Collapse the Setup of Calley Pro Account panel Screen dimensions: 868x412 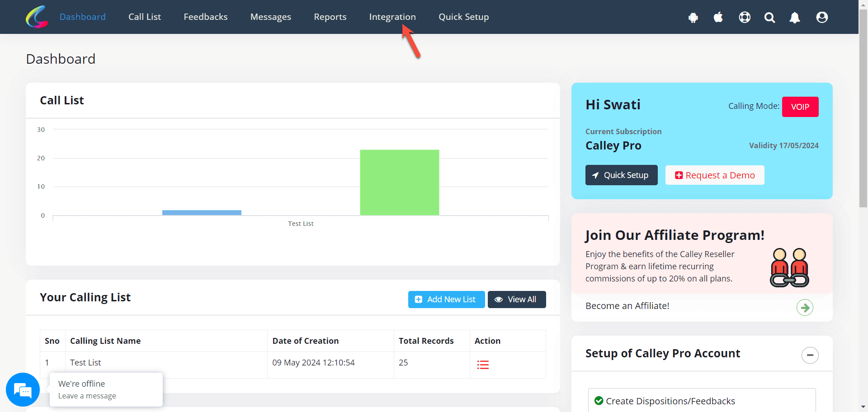coord(810,355)
